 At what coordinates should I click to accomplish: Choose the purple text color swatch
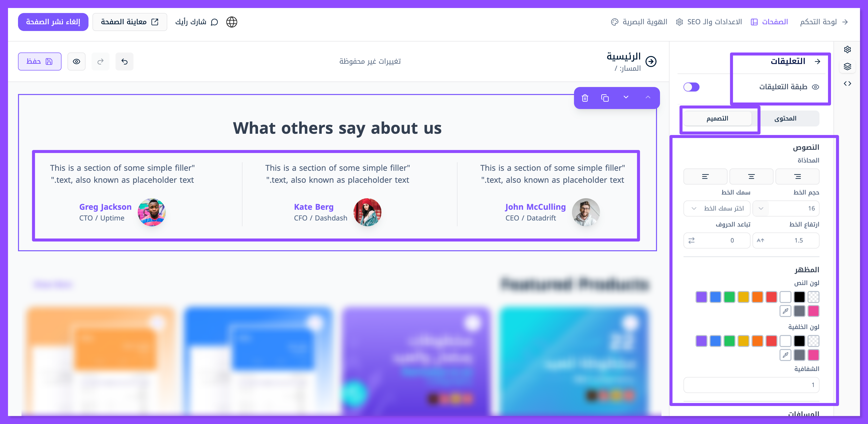[x=701, y=297]
